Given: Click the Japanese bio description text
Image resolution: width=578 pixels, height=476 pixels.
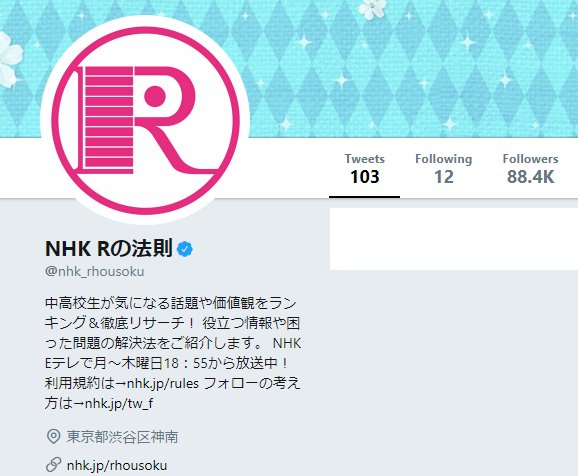Looking at the screenshot, I should click(x=173, y=353).
